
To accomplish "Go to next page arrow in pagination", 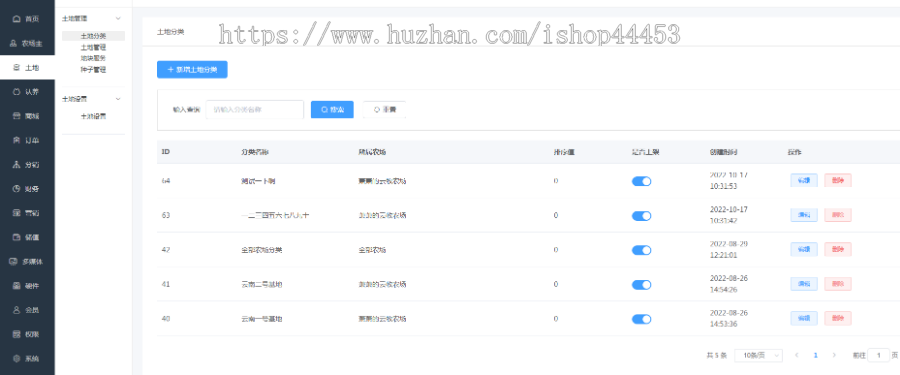I will 834,355.
